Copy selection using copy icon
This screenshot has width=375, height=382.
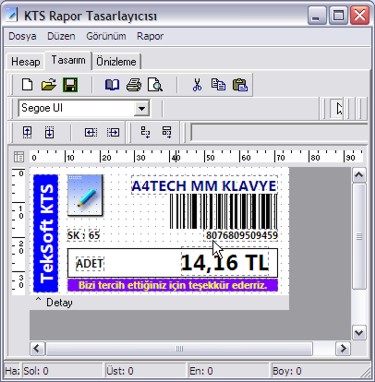point(218,85)
